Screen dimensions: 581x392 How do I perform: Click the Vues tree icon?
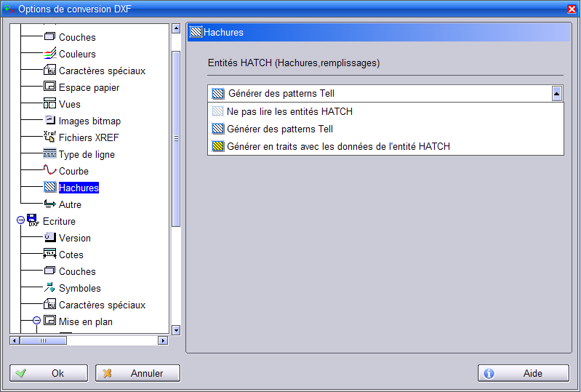click(49, 104)
